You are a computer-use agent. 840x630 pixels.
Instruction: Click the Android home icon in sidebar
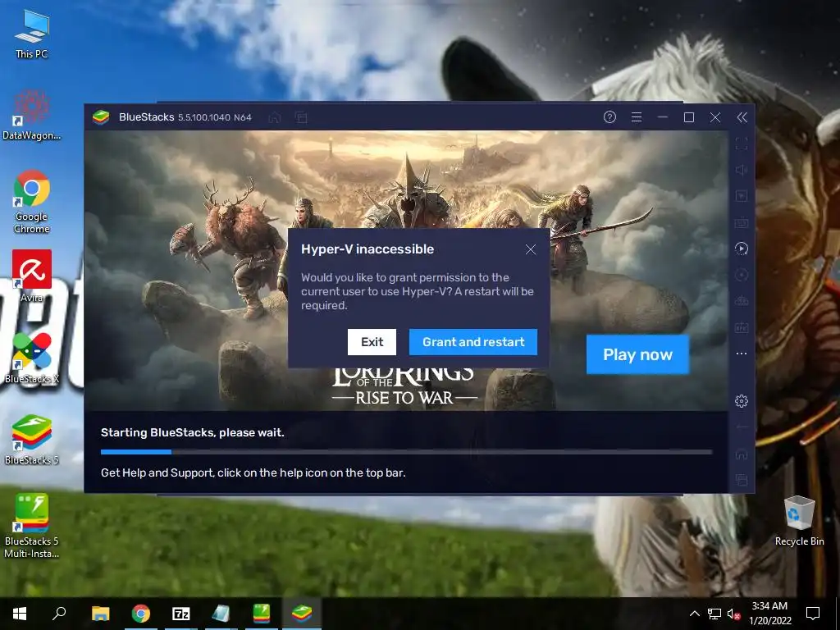pyautogui.click(x=742, y=454)
